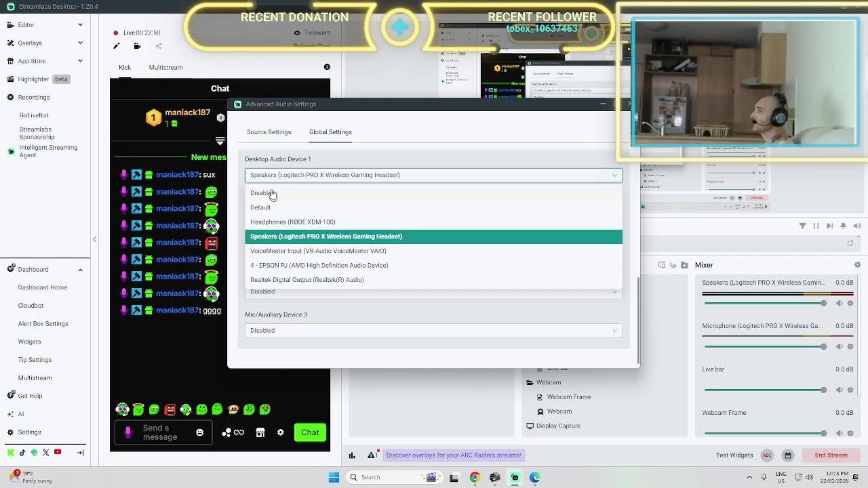Open the emoji picker in chat message box
The height and width of the screenshot is (488, 868).
click(x=199, y=432)
